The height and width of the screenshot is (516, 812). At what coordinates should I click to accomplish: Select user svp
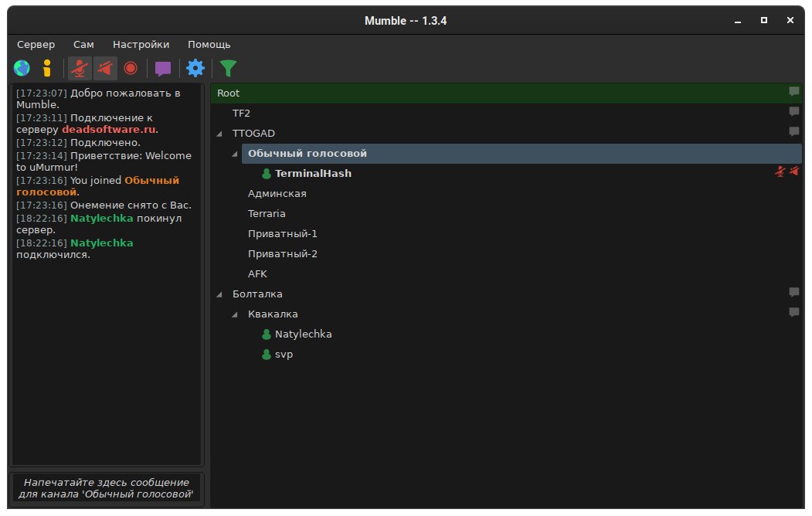284,355
